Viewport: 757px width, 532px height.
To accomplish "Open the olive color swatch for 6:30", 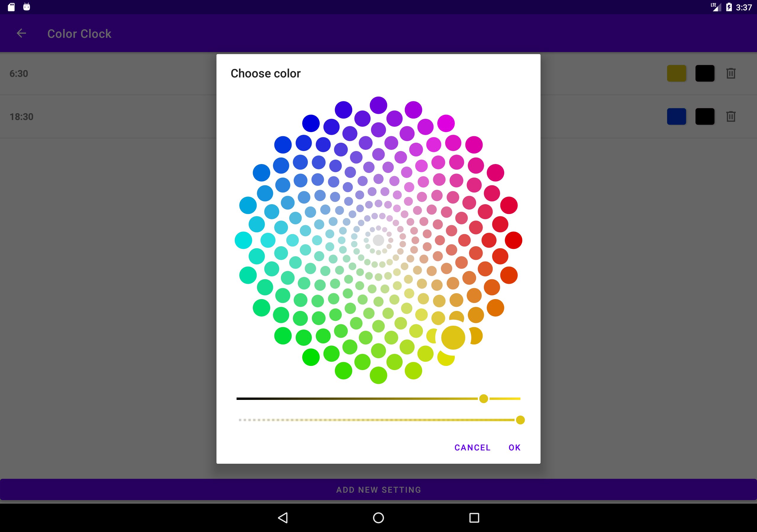I will point(676,73).
